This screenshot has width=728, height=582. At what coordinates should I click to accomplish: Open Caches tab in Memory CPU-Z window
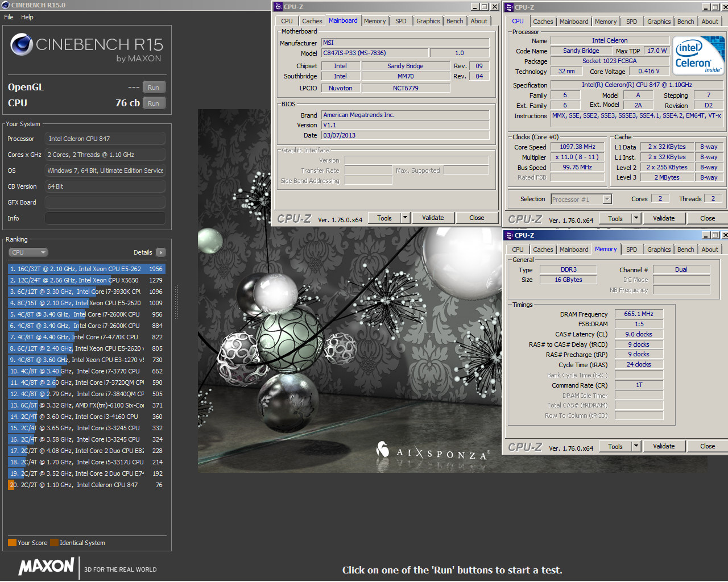(543, 250)
